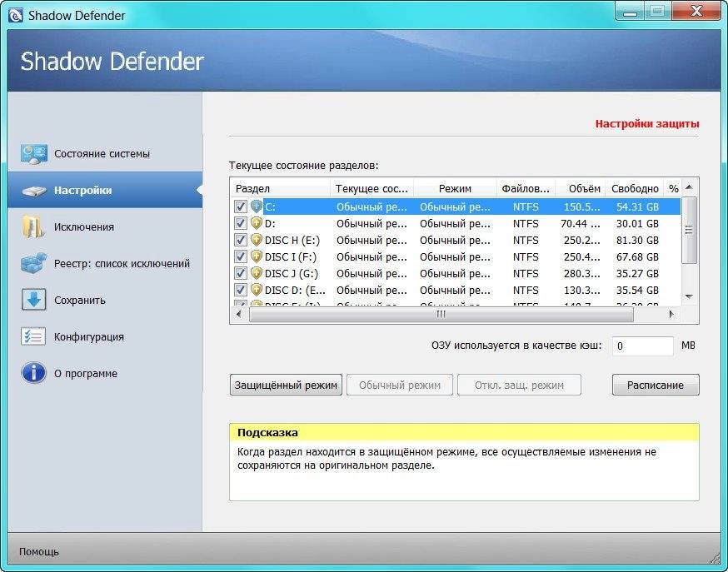This screenshot has height=572, width=728.
Task: Toggle the checkbox for drive C:
Action: coord(240,206)
